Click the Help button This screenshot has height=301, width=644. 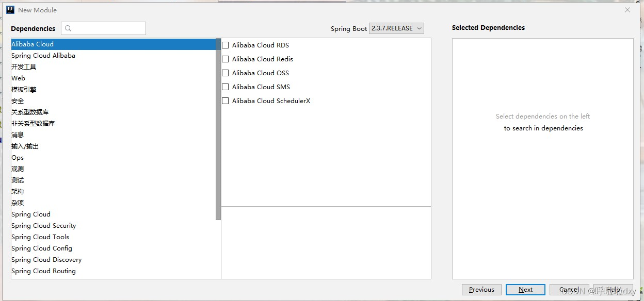click(x=613, y=290)
